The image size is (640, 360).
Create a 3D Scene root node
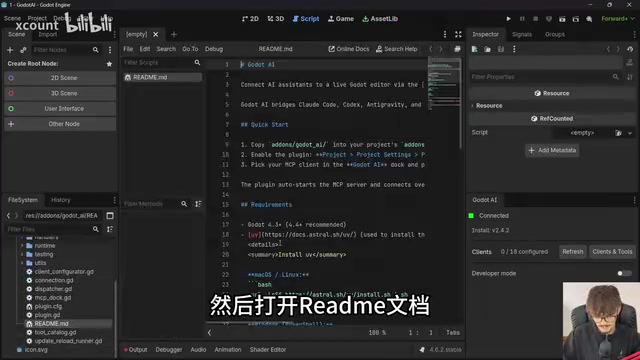click(60, 93)
